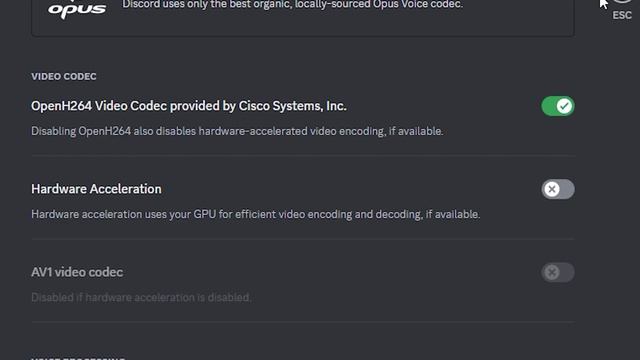Click the ESC label to exit settings
Image resolution: width=640 pixels, height=360 pixels.
[622, 15]
